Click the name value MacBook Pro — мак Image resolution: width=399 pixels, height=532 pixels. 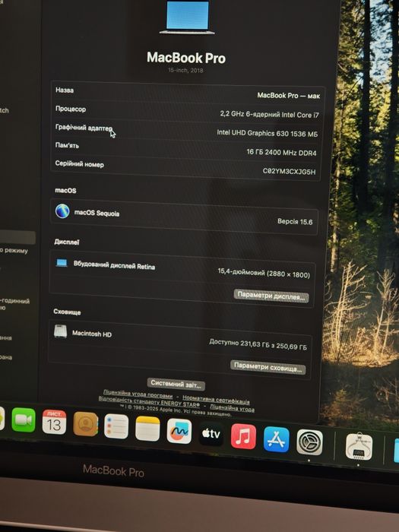[x=288, y=96]
